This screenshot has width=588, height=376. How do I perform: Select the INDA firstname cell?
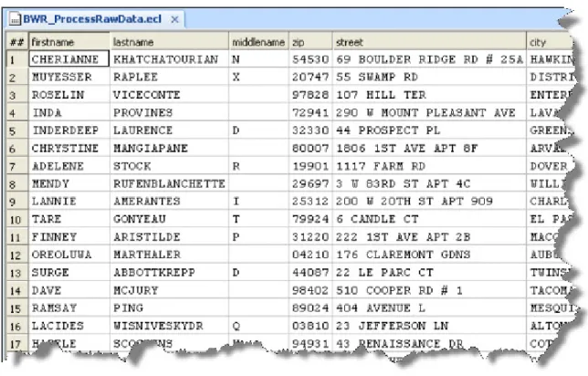[69, 112]
